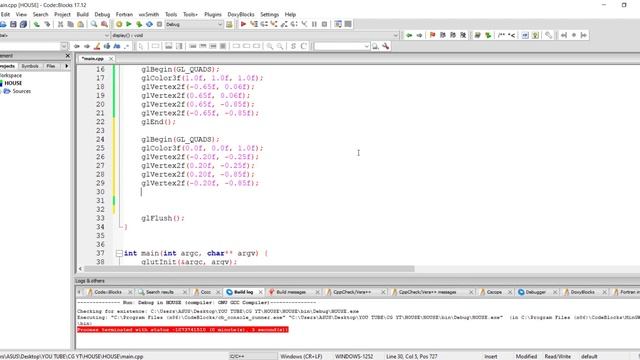Click the Build and run icon
This screenshot has height=360, width=640.
click(139, 24)
